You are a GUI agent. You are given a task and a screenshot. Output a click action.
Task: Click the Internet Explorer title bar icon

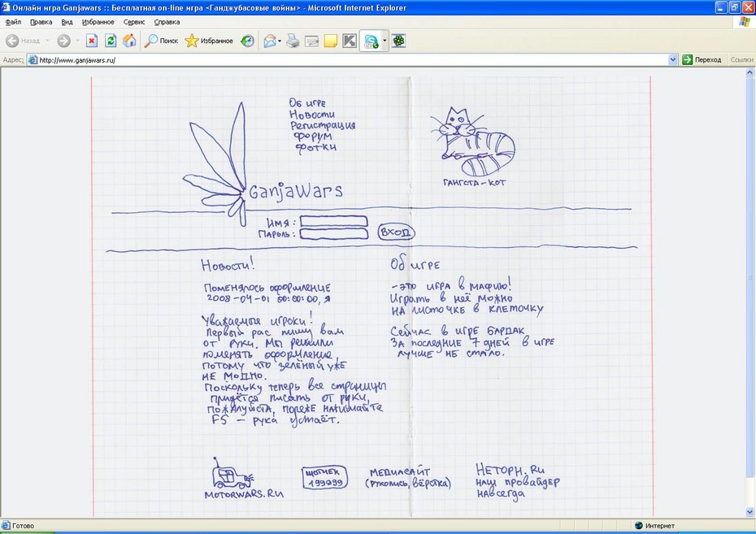6,7
